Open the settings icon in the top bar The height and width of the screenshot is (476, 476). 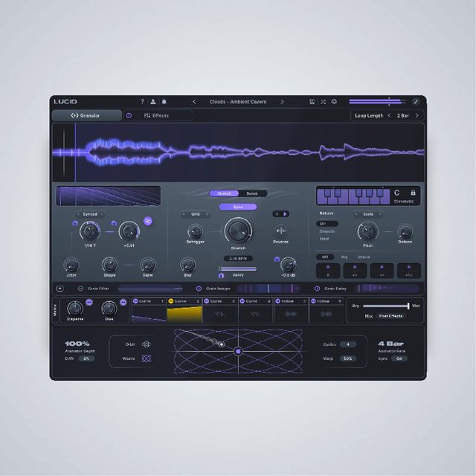(x=334, y=102)
